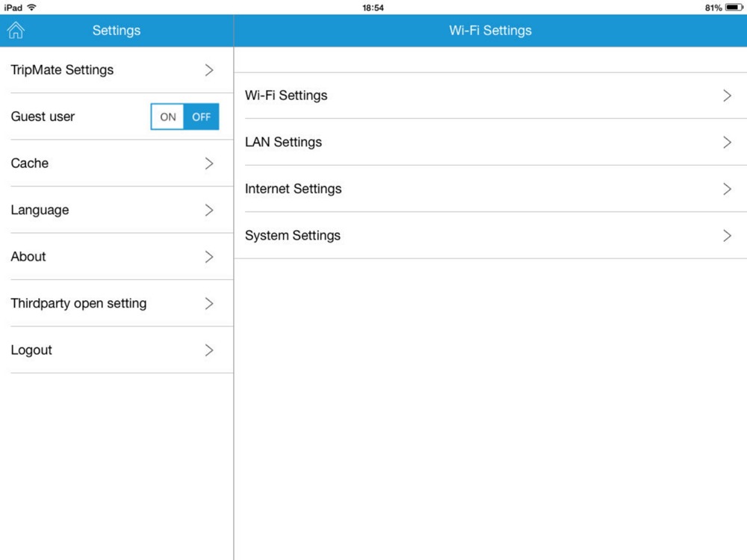The image size is (747, 560).
Task: Tap the About label
Action: coord(28,257)
